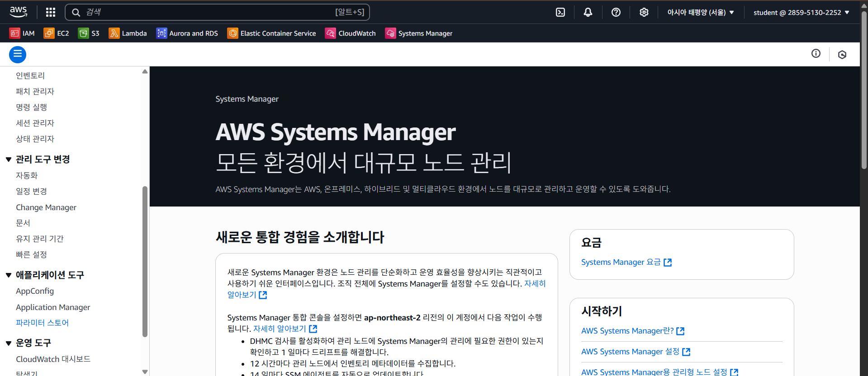Viewport: 868px width, 376px height.
Task: Click the sidebar scroll up arrow
Action: [145, 71]
